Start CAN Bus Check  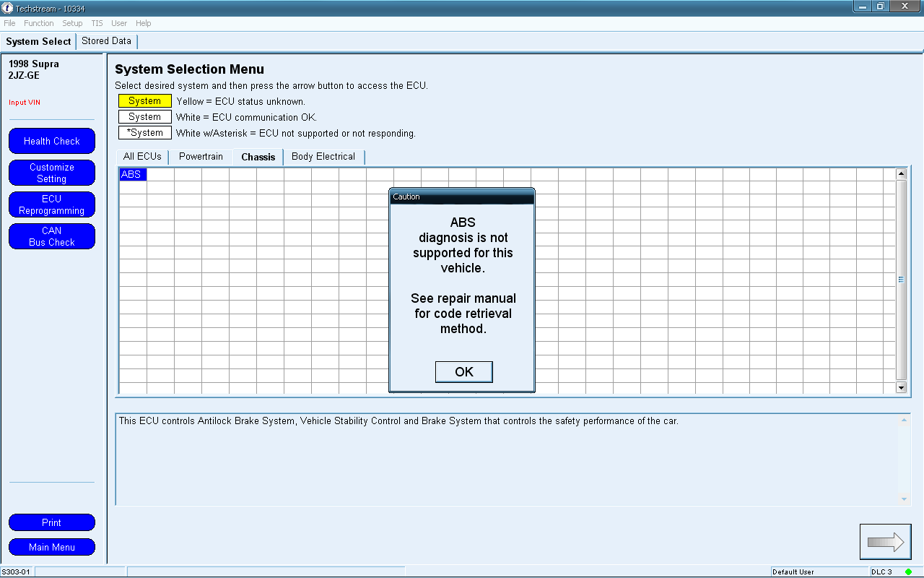(x=52, y=236)
